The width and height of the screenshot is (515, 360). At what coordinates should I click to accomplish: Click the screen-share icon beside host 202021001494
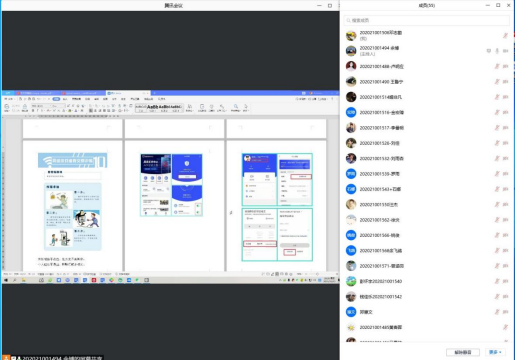pyautogui.click(x=489, y=51)
